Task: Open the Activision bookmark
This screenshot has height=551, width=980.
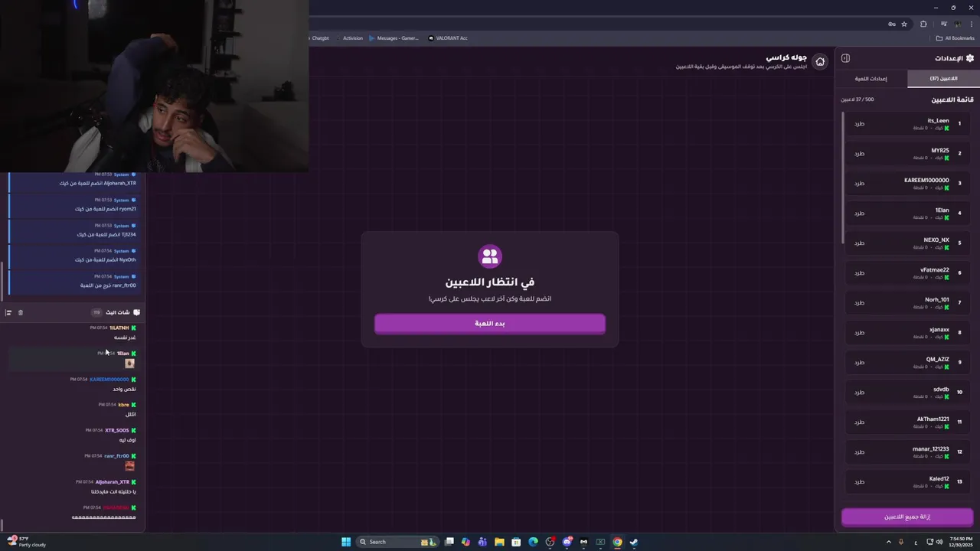Action: click(348, 38)
